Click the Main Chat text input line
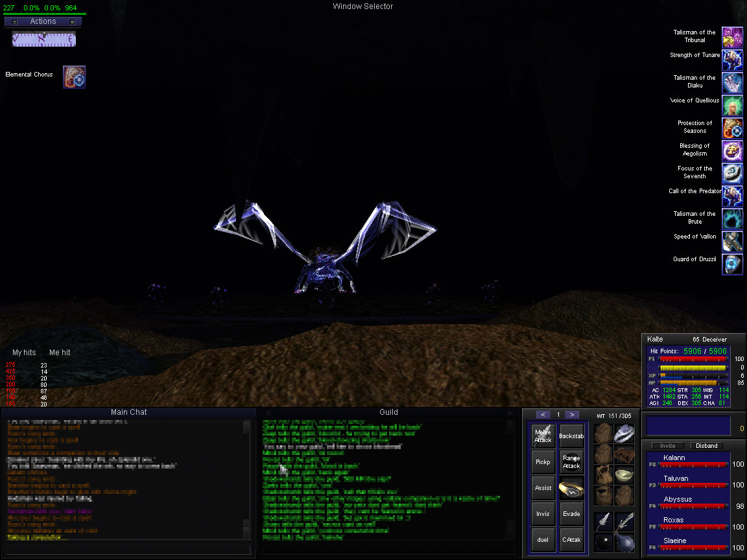 click(x=127, y=550)
